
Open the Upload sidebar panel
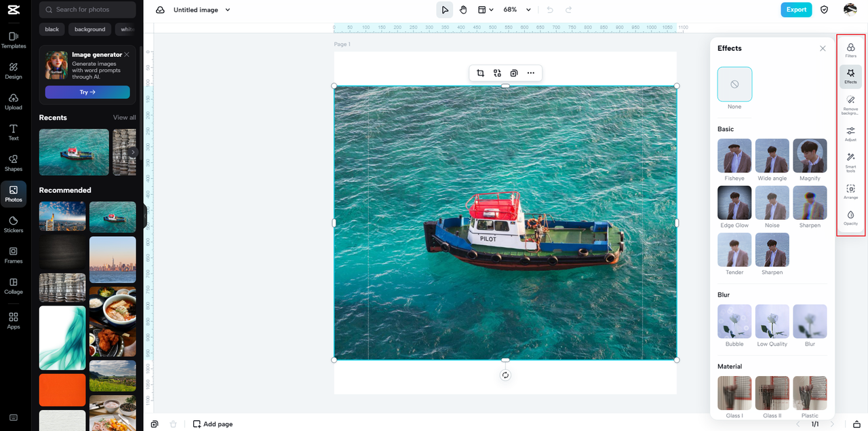pos(14,102)
